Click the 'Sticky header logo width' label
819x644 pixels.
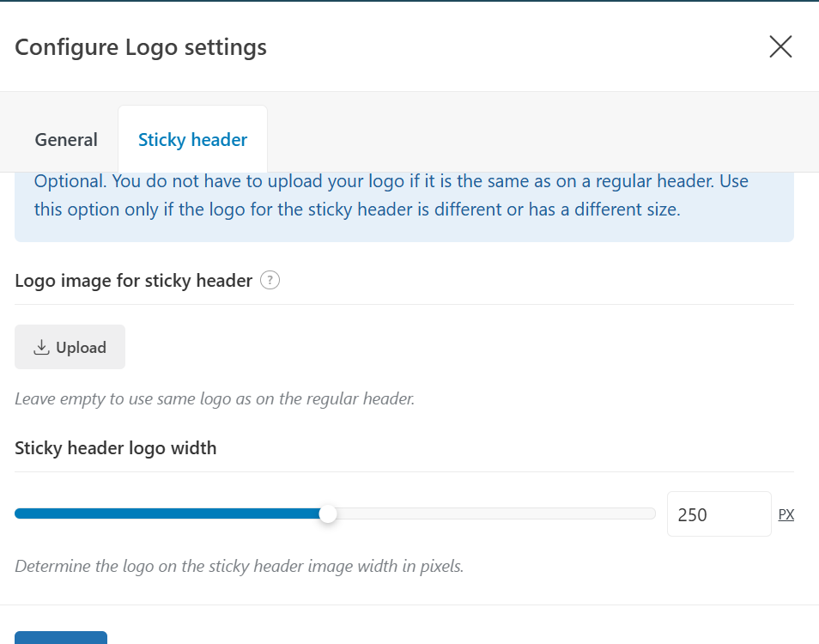[115, 448]
